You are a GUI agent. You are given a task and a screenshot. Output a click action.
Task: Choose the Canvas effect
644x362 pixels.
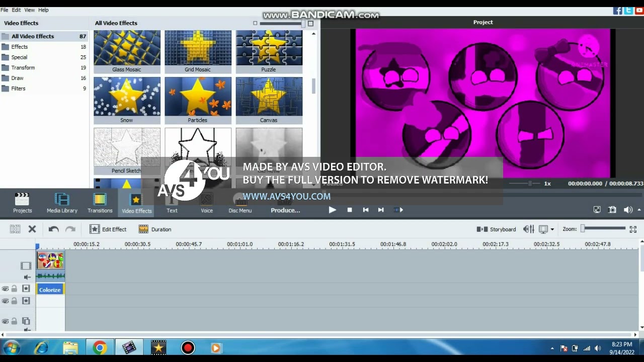click(269, 100)
